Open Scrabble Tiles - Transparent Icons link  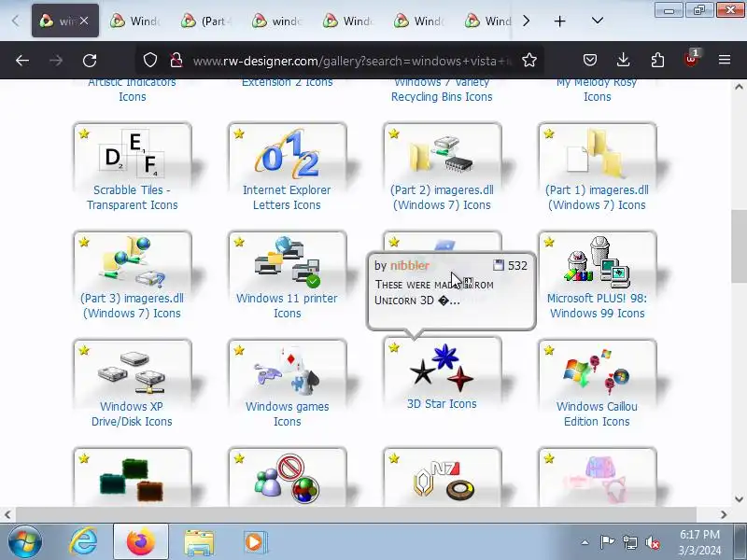pos(132,198)
